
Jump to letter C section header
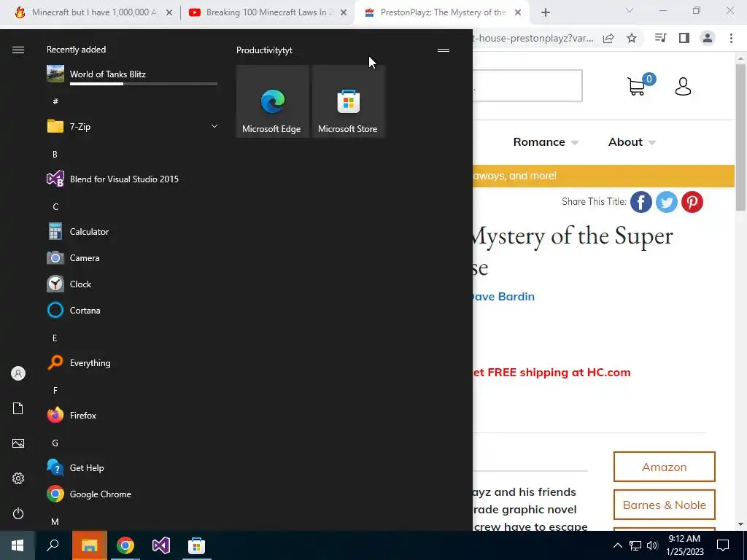click(x=55, y=206)
